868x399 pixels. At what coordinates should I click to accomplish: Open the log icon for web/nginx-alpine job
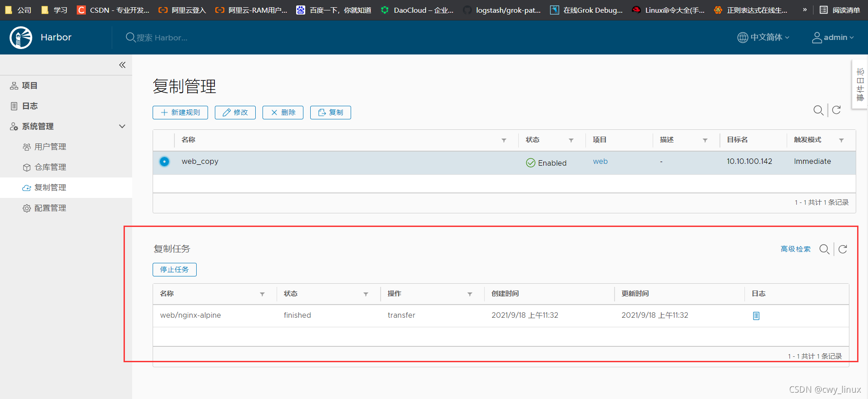click(756, 316)
